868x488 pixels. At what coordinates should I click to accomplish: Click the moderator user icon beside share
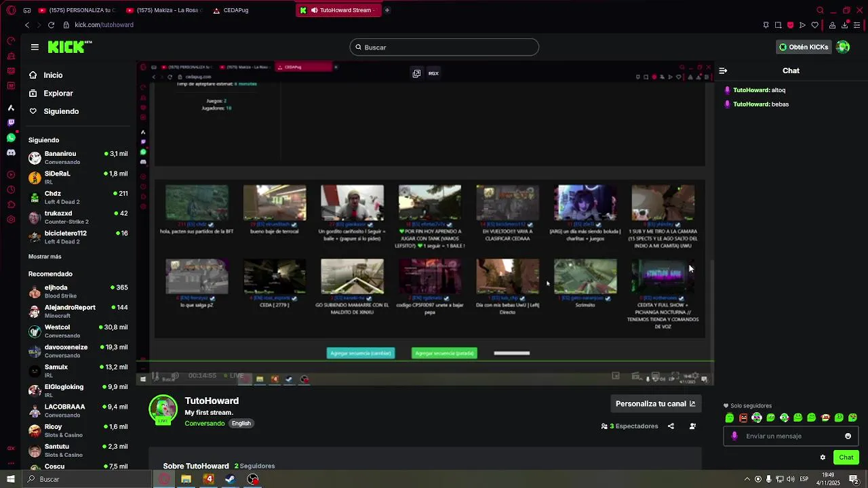point(692,426)
